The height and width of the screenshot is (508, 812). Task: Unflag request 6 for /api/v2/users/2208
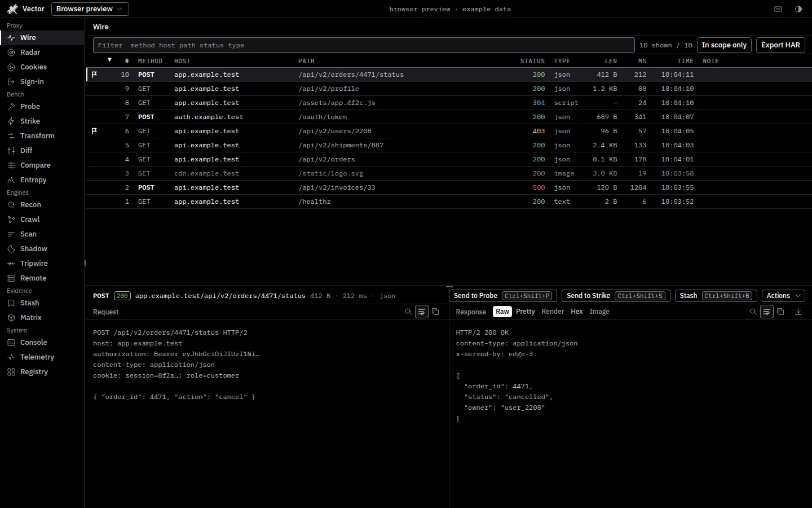[x=94, y=131]
